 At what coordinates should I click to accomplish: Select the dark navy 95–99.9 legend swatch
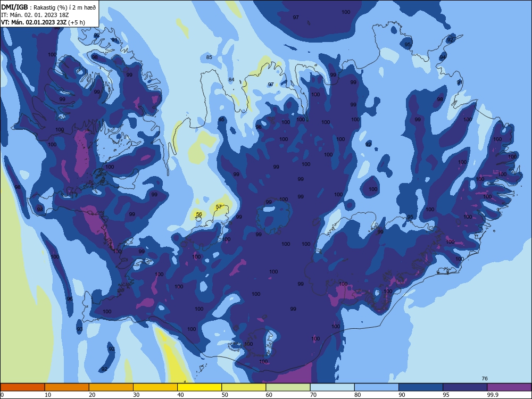coord(465,387)
